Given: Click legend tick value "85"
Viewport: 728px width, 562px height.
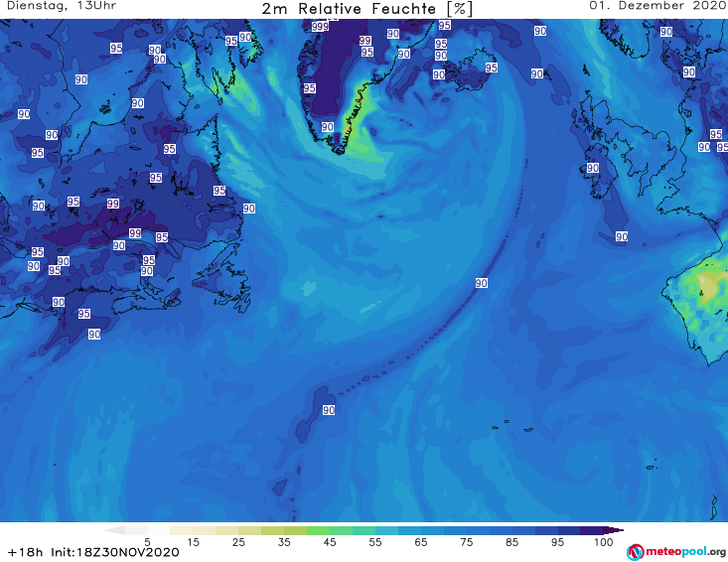Looking at the screenshot, I should click(512, 542).
